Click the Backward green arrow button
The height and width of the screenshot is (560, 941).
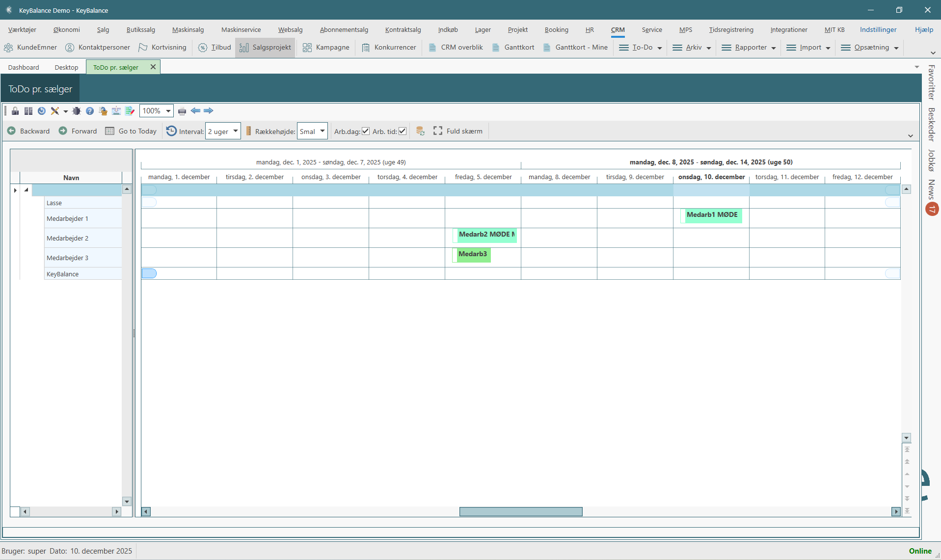28,131
